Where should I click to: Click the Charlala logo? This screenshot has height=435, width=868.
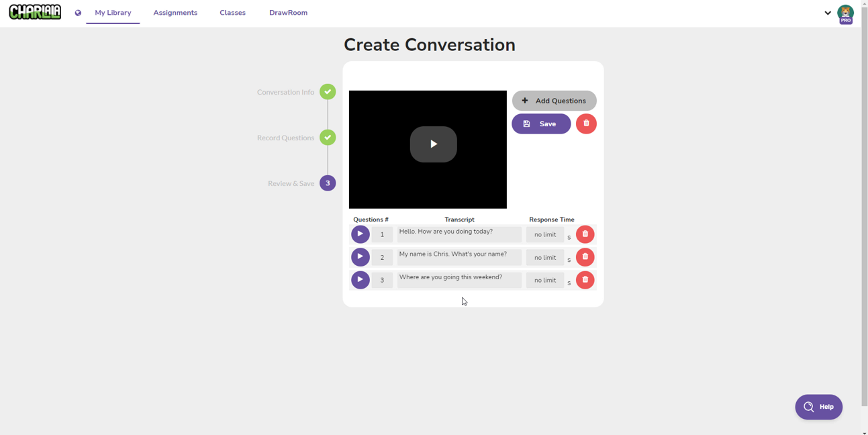pos(35,12)
